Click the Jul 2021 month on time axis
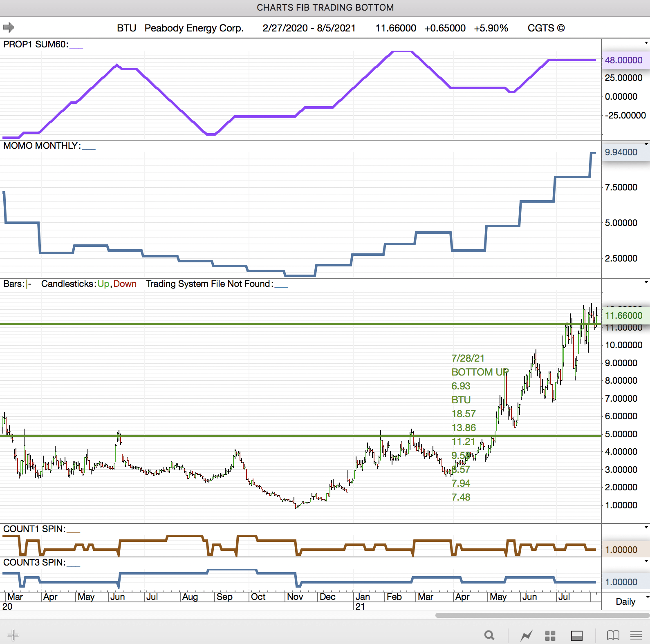 point(564,597)
